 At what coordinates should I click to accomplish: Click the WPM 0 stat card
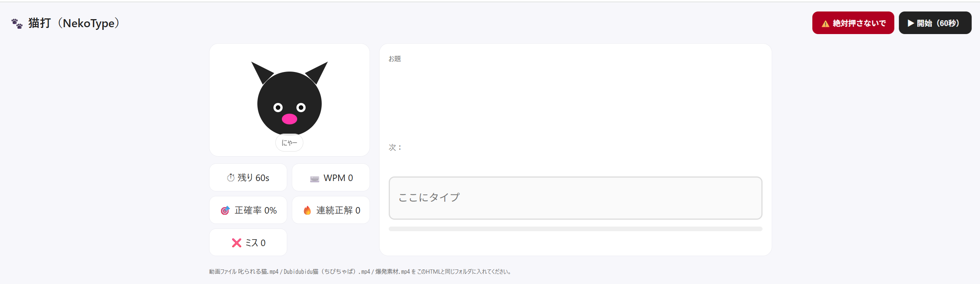[x=331, y=178]
